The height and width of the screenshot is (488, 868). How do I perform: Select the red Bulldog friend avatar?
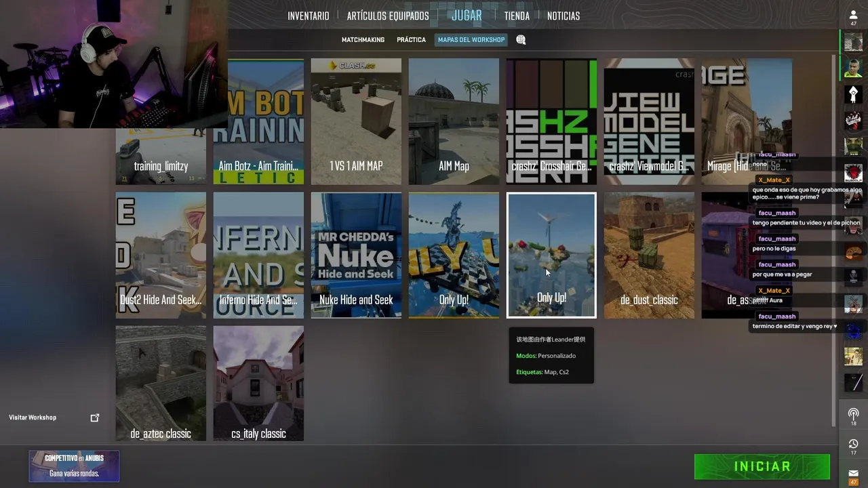(x=853, y=173)
